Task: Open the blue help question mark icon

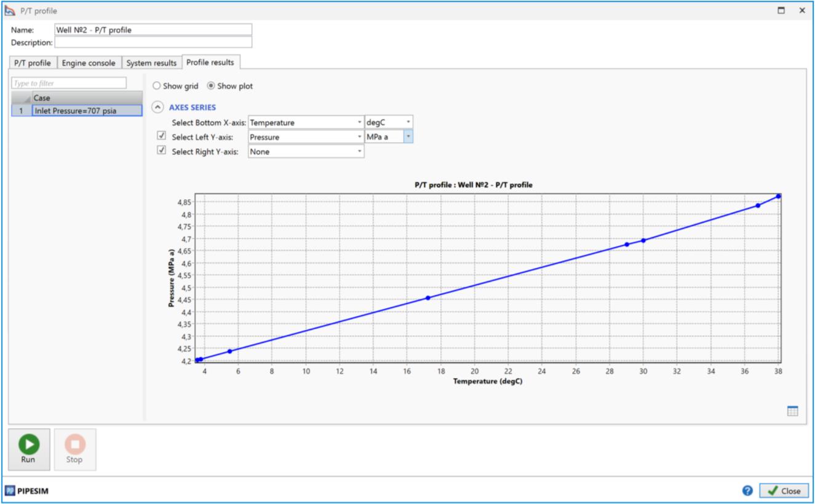Action: coord(747,490)
